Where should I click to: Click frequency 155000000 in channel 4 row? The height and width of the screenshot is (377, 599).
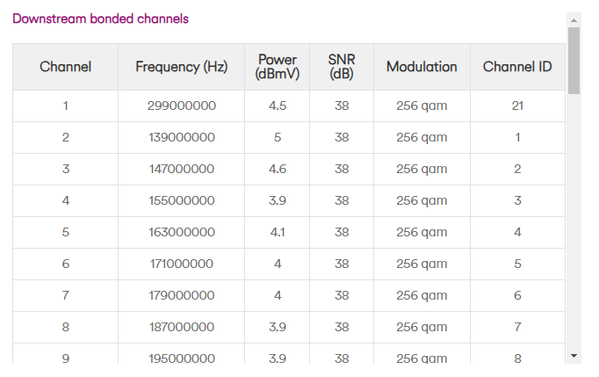181,201
